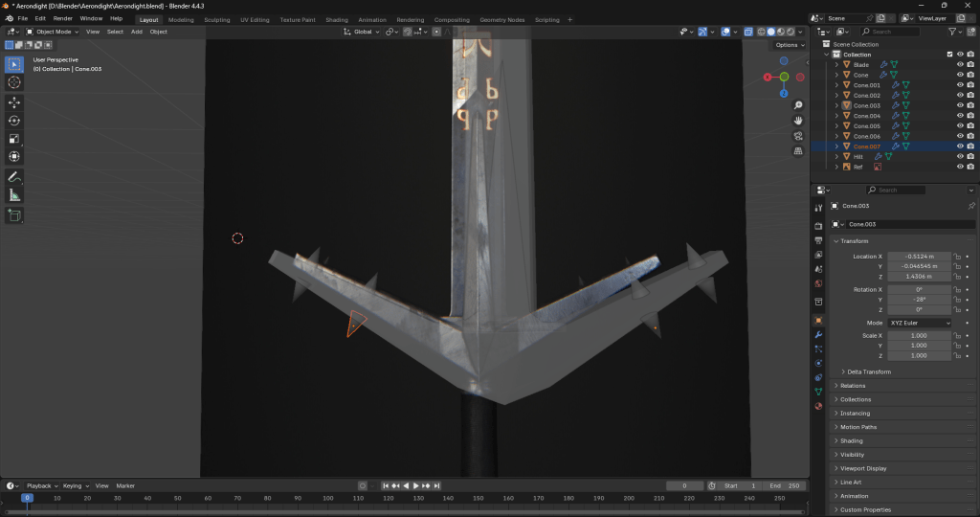Screen dimensions: 980x517
Task: Uncheck the Collection exclude checkbox
Action: 949,55
